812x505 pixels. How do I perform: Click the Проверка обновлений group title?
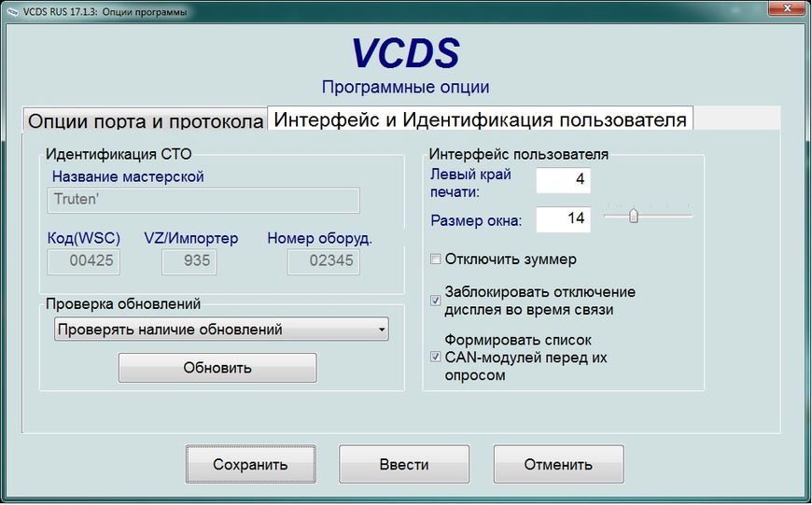point(123,303)
